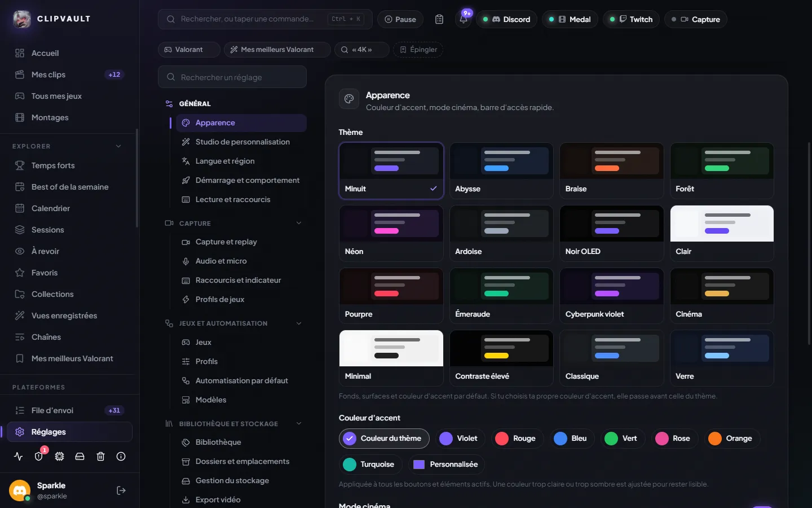Click the Épingler button
Image resolution: width=812 pixels, height=508 pixels.
[x=418, y=50]
